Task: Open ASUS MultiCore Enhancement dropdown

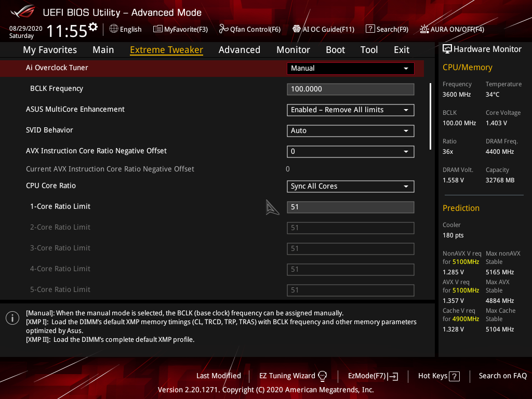Action: (351, 110)
